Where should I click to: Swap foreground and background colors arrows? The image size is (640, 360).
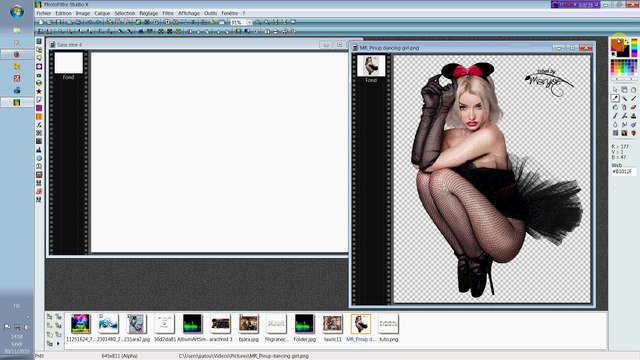point(627,41)
